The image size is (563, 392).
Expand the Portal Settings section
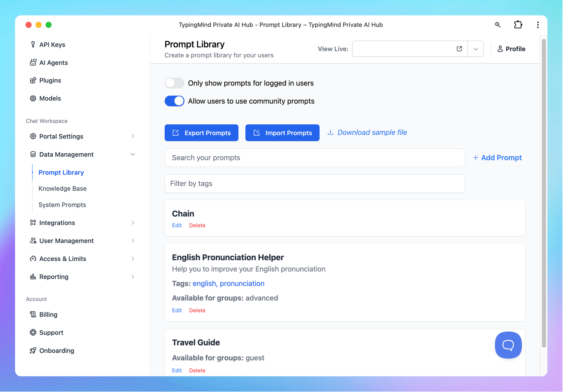133,136
